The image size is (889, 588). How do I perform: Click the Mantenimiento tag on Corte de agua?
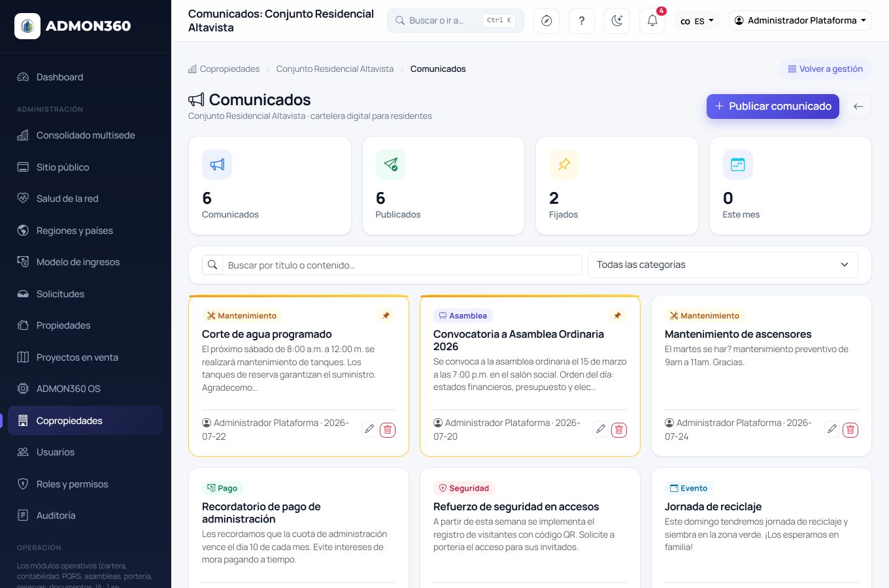242,316
